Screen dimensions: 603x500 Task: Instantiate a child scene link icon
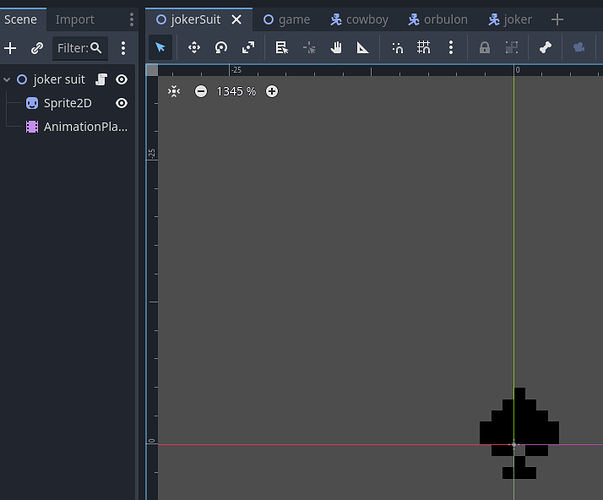(x=37, y=48)
